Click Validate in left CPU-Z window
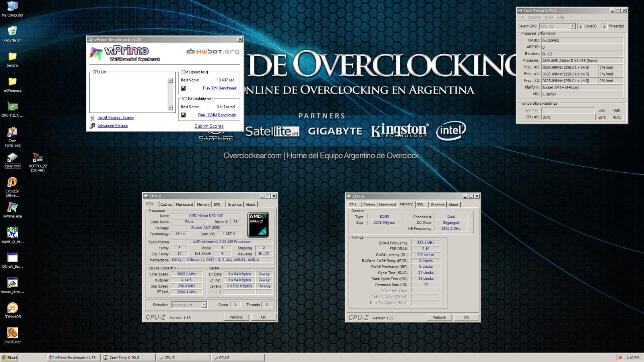Viewport: 644px width, 362px height. click(236, 317)
